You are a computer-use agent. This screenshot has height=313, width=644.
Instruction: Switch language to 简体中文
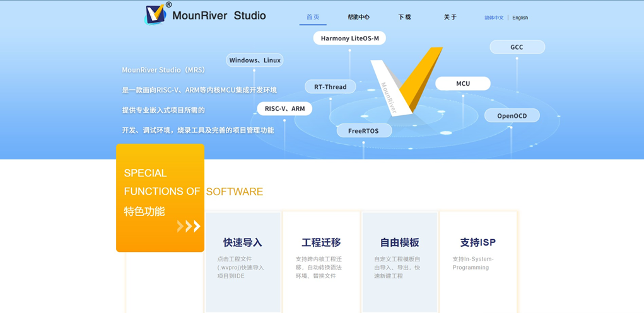(494, 18)
